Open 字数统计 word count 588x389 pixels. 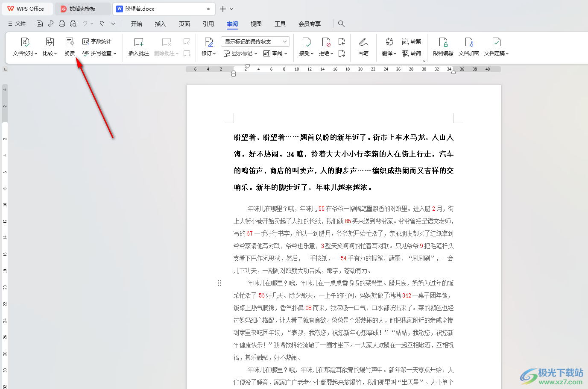97,41
